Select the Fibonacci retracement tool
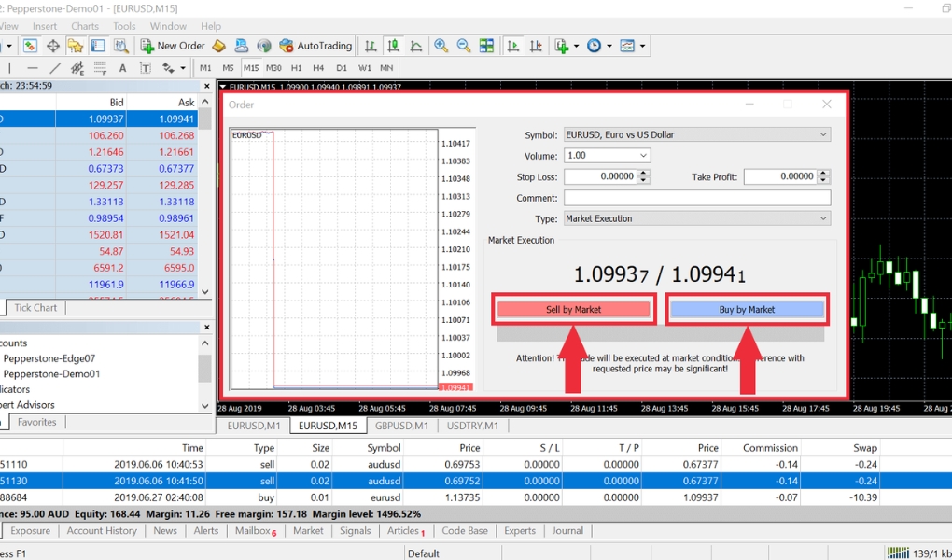This screenshot has height=560, width=952. 100,68
